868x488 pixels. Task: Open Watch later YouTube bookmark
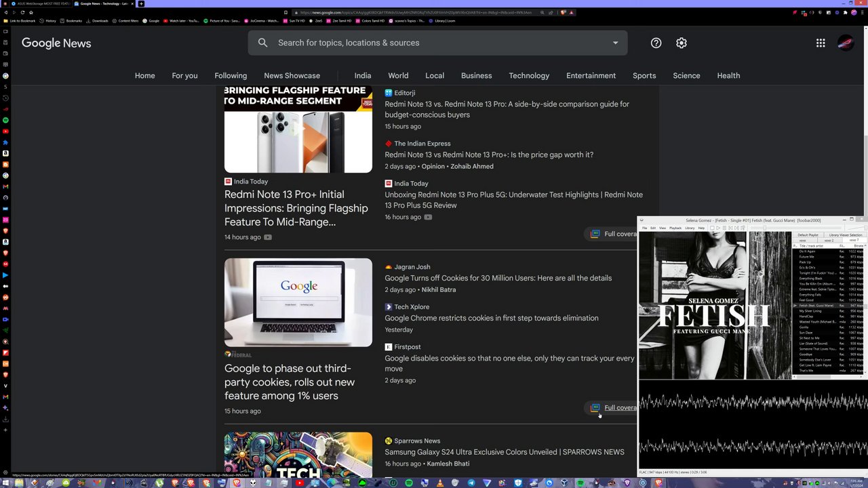tap(181, 21)
